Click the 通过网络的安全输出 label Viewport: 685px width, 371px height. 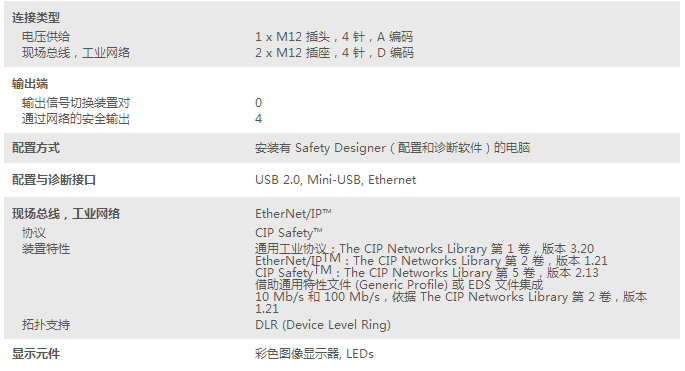76,119
